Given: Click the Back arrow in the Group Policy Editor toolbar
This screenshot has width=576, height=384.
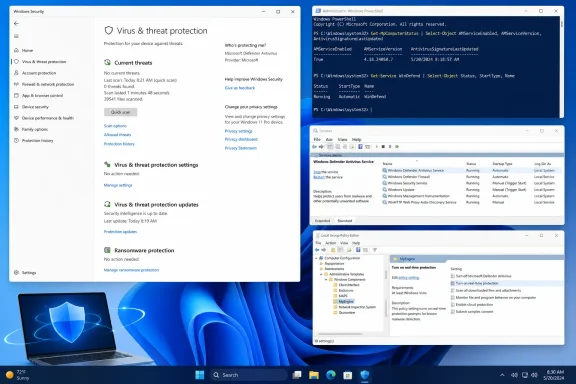Looking at the screenshot, I should [317, 250].
